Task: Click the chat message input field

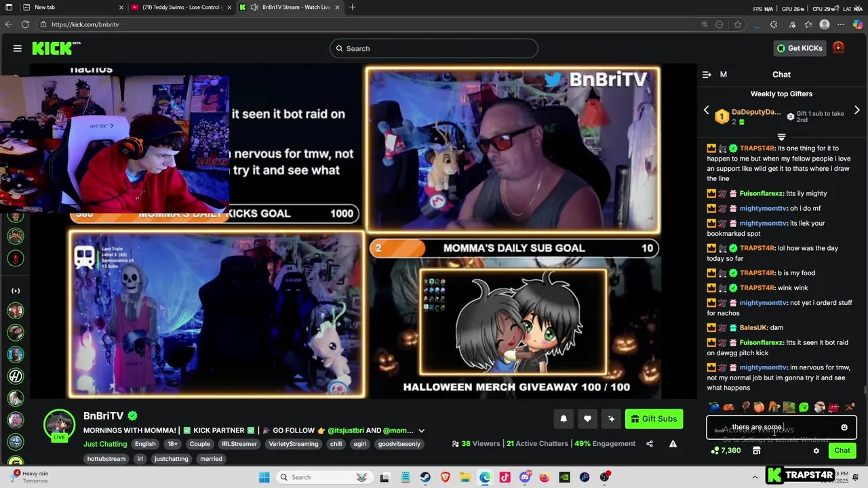Action: pyautogui.click(x=781, y=428)
